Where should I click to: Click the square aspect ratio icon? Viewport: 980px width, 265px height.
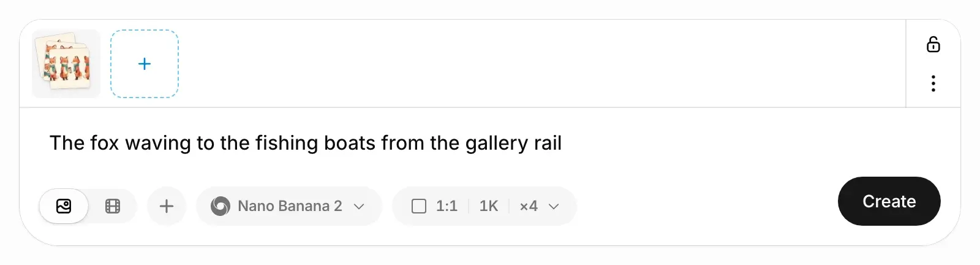tap(419, 206)
